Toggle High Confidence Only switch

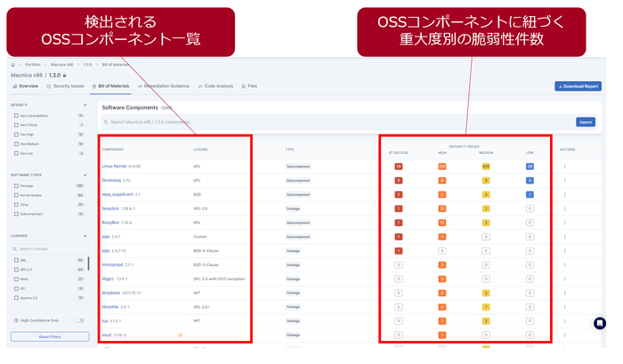[x=79, y=320]
